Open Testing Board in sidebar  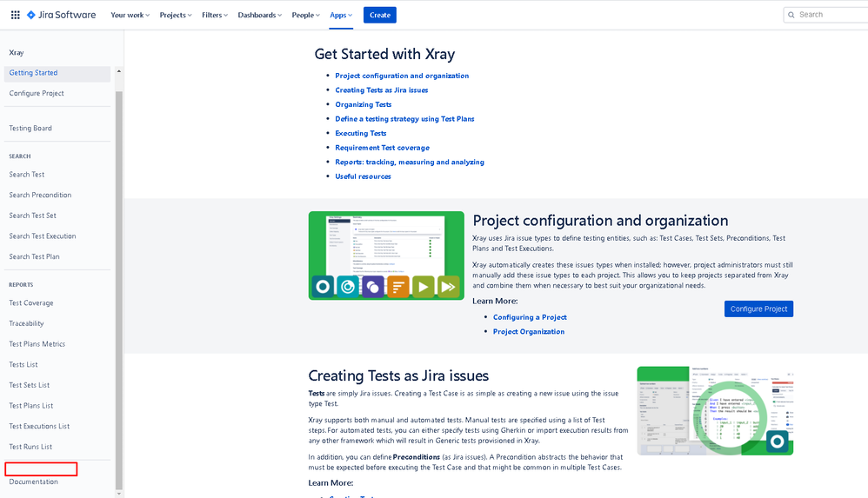[30, 129]
